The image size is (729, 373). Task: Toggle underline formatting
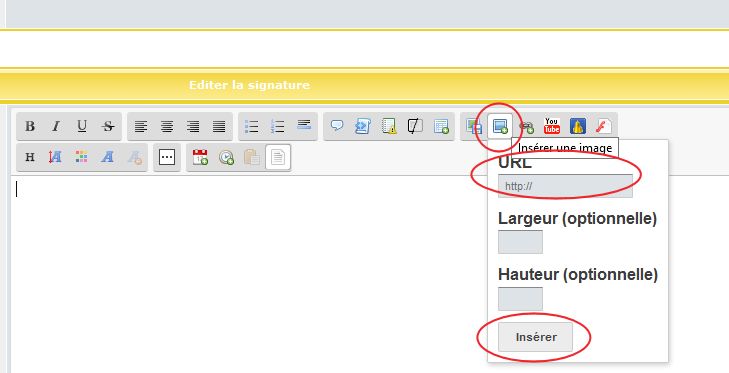click(x=82, y=126)
